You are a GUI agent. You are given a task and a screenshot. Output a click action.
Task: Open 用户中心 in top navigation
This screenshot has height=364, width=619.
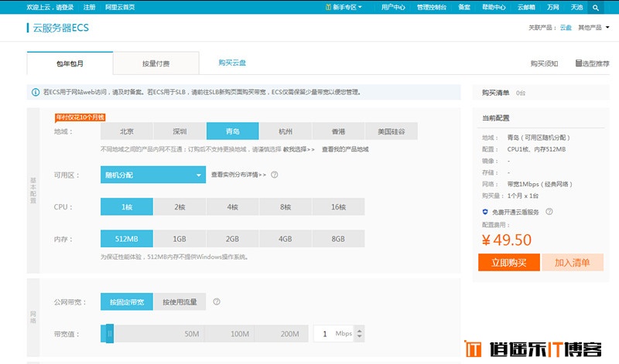pyautogui.click(x=393, y=7)
